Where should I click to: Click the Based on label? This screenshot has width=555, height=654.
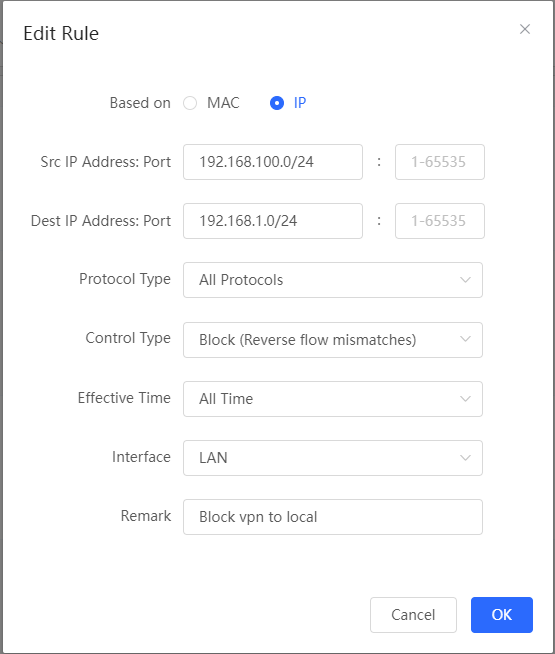(140, 103)
